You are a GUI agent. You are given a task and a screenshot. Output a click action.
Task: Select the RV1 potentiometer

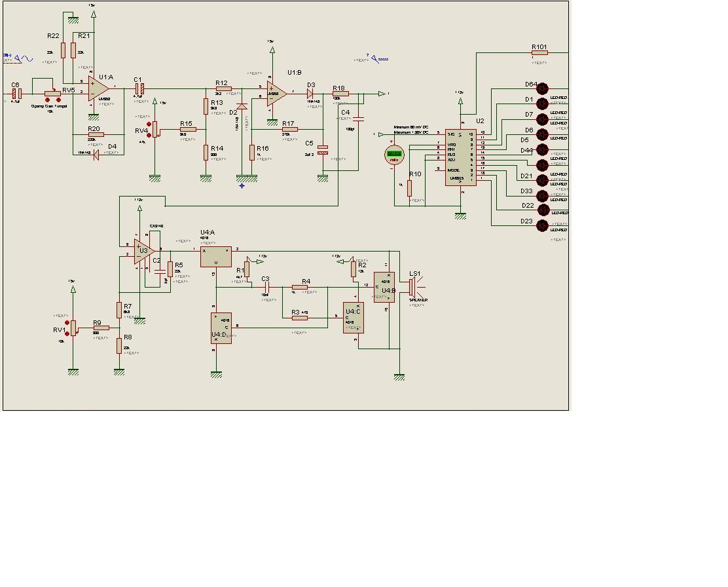(x=73, y=328)
